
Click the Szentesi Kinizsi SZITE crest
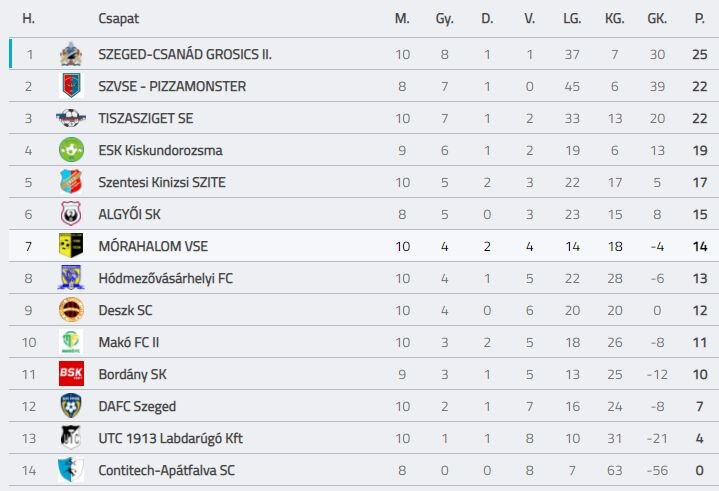tap(70, 182)
